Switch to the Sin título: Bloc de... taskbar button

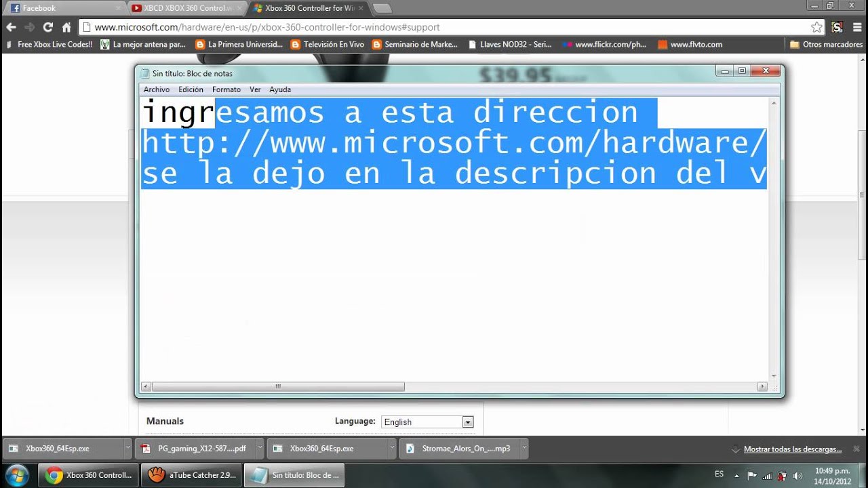[294, 475]
